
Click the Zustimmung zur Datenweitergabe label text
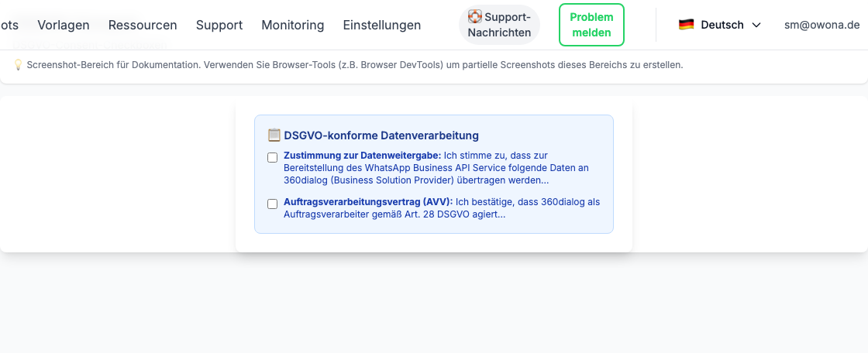(x=362, y=156)
